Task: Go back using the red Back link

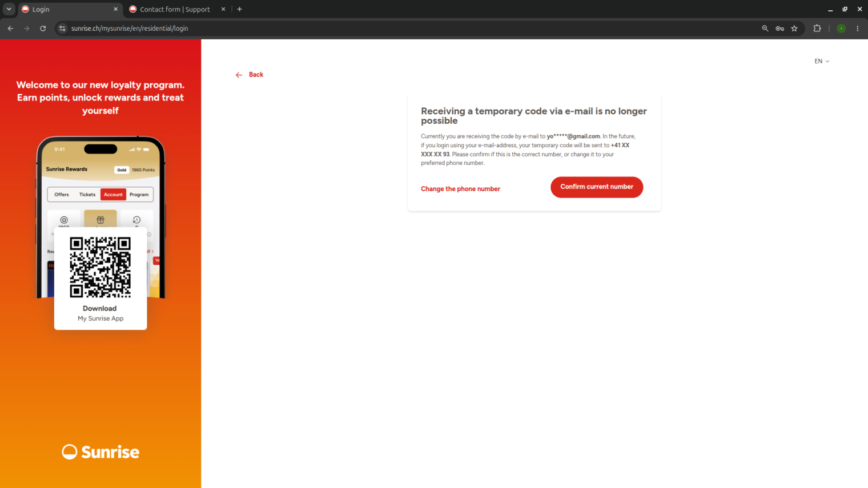Action: 250,75
